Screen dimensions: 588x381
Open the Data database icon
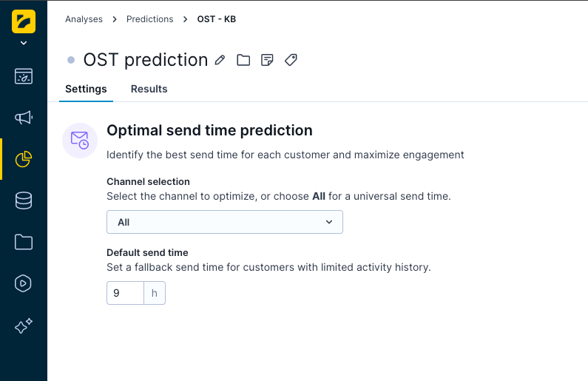click(x=24, y=200)
